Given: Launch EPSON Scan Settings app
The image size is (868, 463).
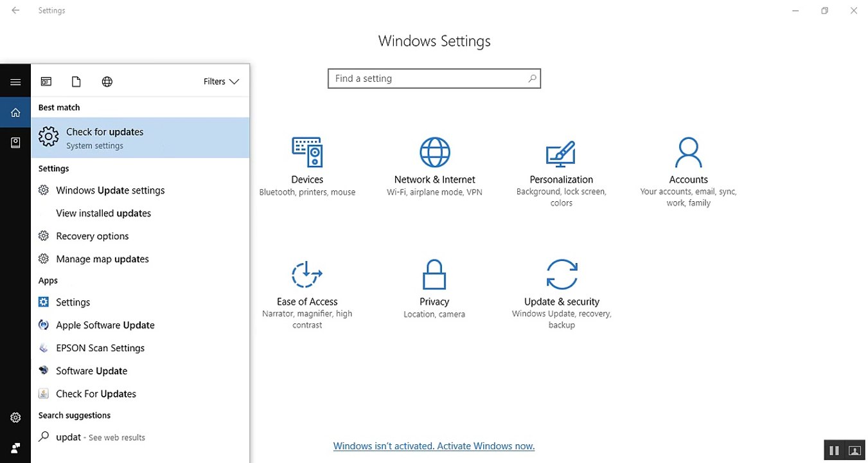Looking at the screenshot, I should (x=140, y=348).
